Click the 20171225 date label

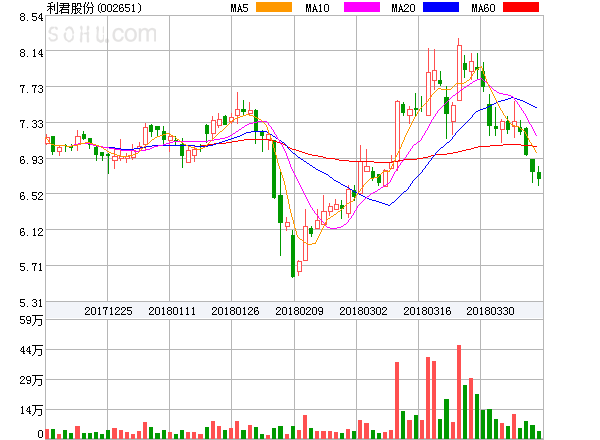pos(108,311)
